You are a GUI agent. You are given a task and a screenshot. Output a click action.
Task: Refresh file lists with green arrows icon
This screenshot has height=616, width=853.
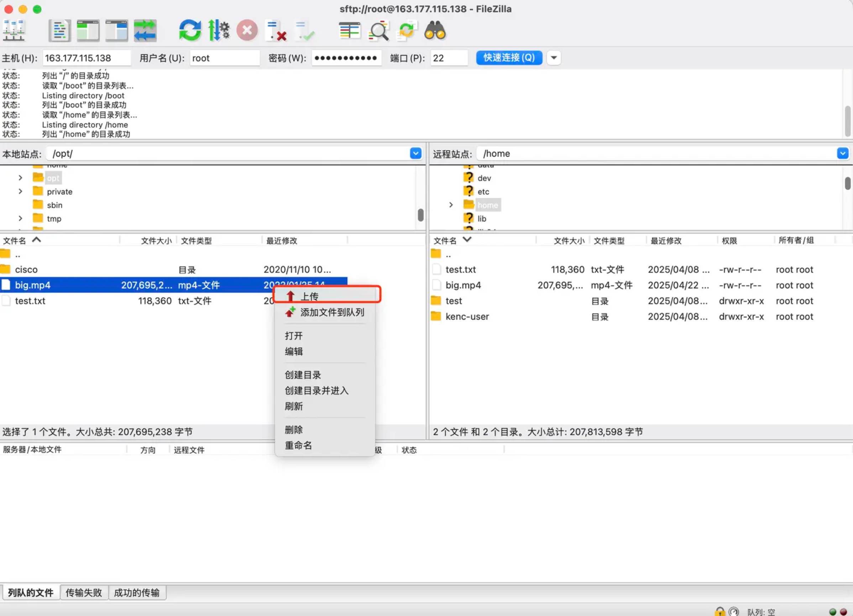pyautogui.click(x=190, y=31)
